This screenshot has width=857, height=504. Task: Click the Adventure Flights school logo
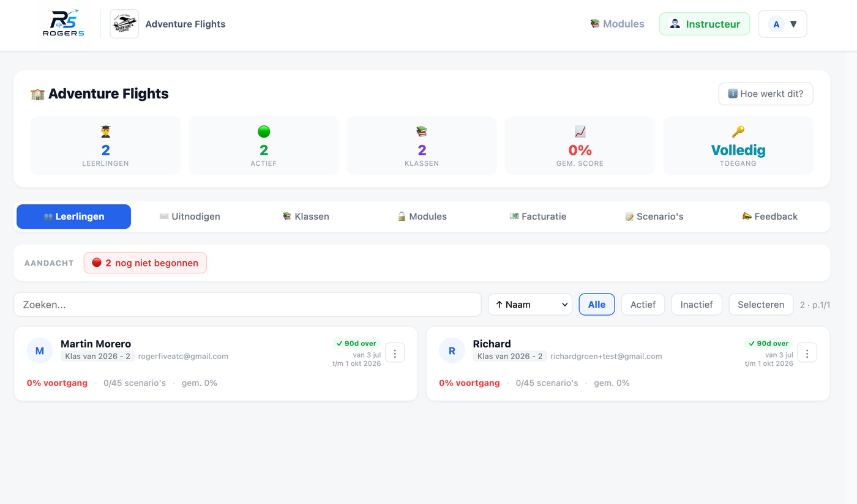click(124, 24)
